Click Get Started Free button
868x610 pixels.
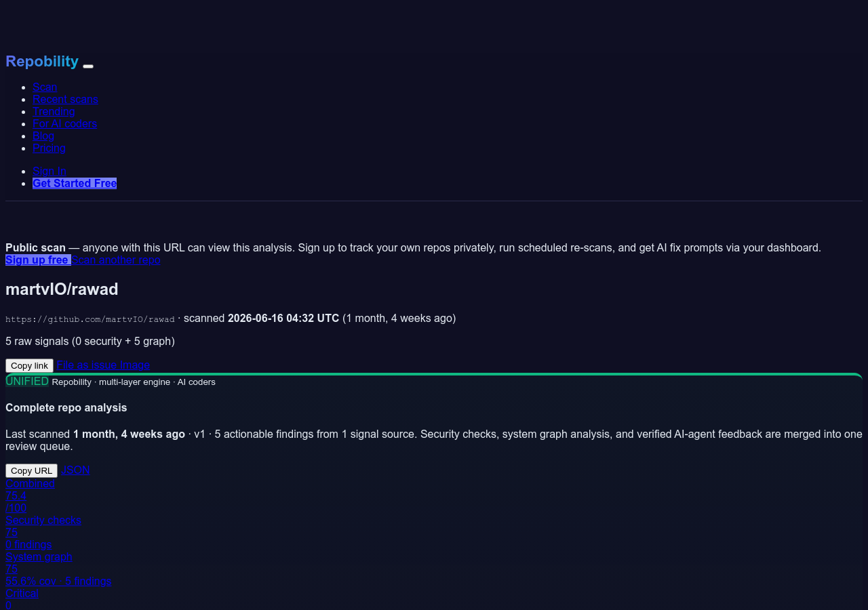coord(75,183)
